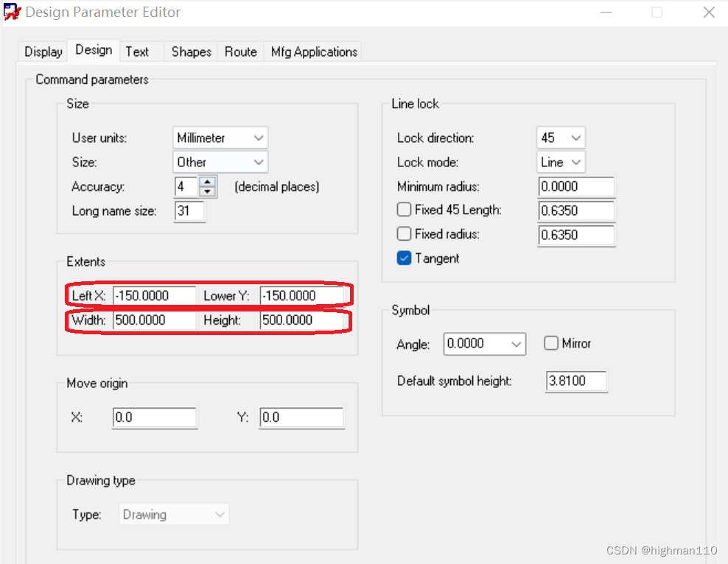Expand the Lock mode Line dropdown
Viewport: 728px width, 564px height.
(561, 162)
